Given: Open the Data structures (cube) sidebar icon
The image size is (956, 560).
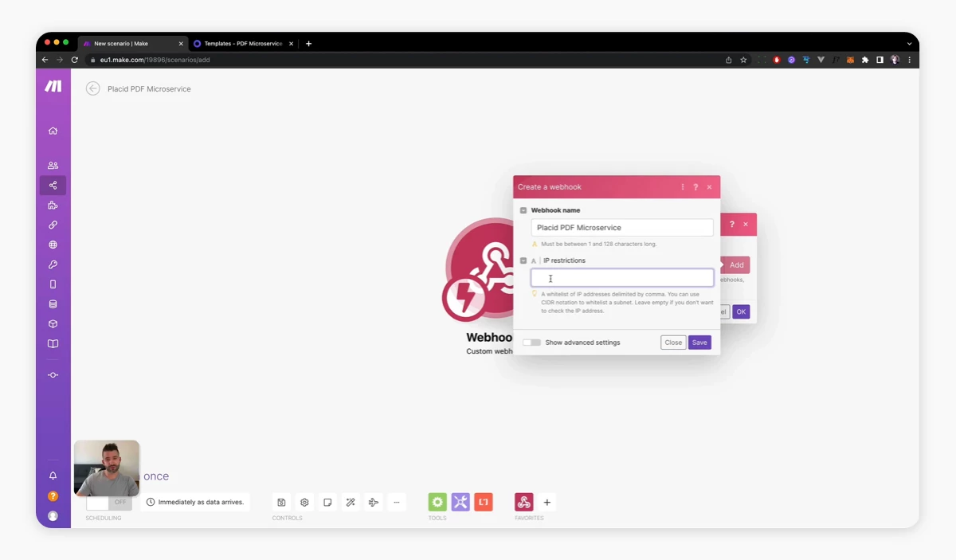Looking at the screenshot, I should click(x=53, y=324).
